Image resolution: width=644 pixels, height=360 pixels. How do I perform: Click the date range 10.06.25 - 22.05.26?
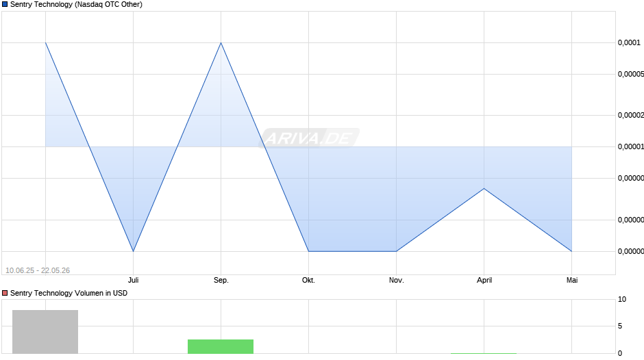click(x=38, y=270)
